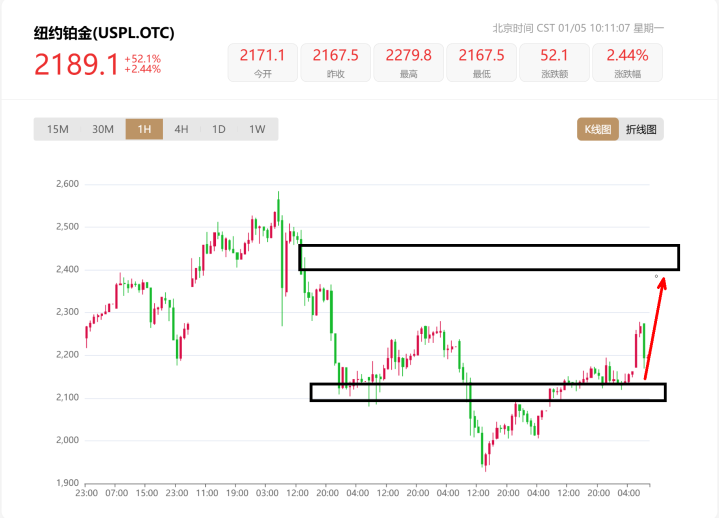
Task: Switch chart to 4H interval
Action: tap(181, 129)
